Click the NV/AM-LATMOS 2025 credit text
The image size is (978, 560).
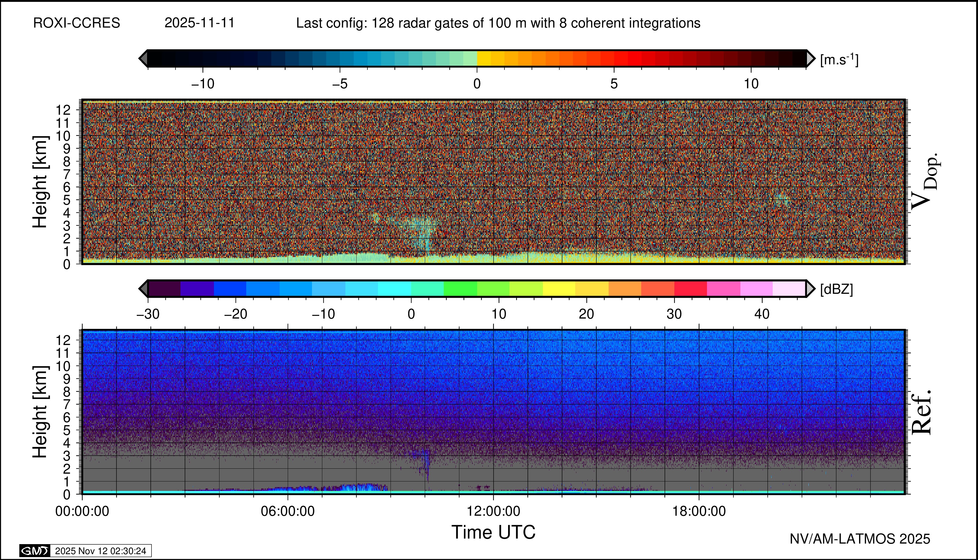point(860,539)
